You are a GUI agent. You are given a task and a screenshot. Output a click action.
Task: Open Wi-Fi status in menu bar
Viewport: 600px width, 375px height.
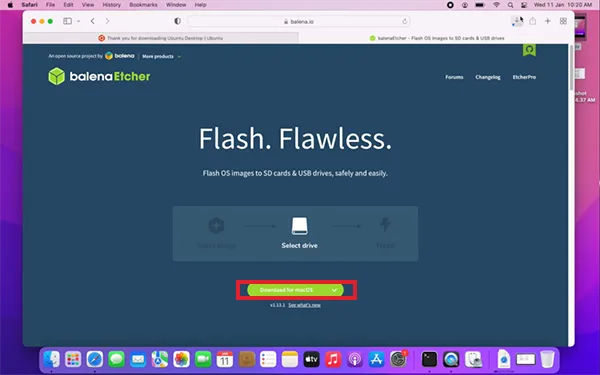point(496,5)
